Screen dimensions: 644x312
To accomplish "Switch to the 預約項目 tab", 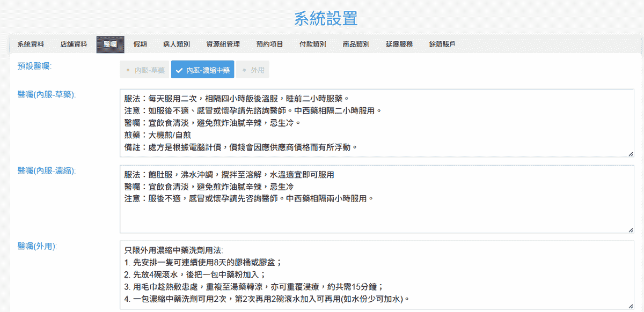I will click(x=269, y=44).
